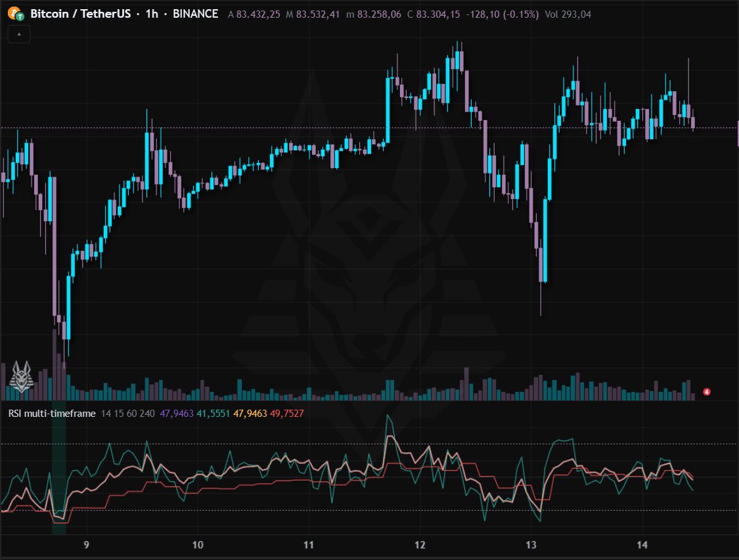Open RSI multi-timeframe indicator title
739x560 pixels.
tap(52, 414)
